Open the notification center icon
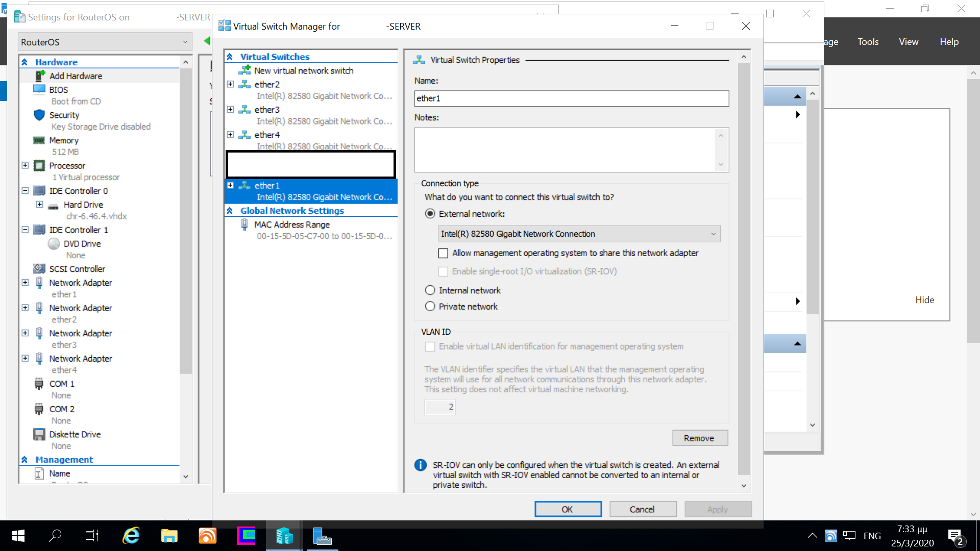This screenshot has height=551, width=980. pos(955,537)
